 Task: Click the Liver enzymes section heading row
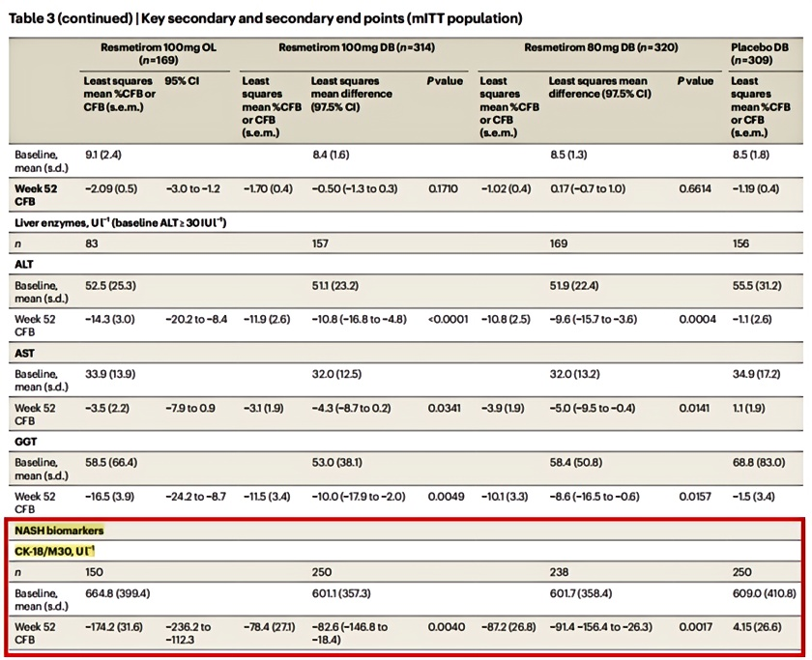(117, 223)
